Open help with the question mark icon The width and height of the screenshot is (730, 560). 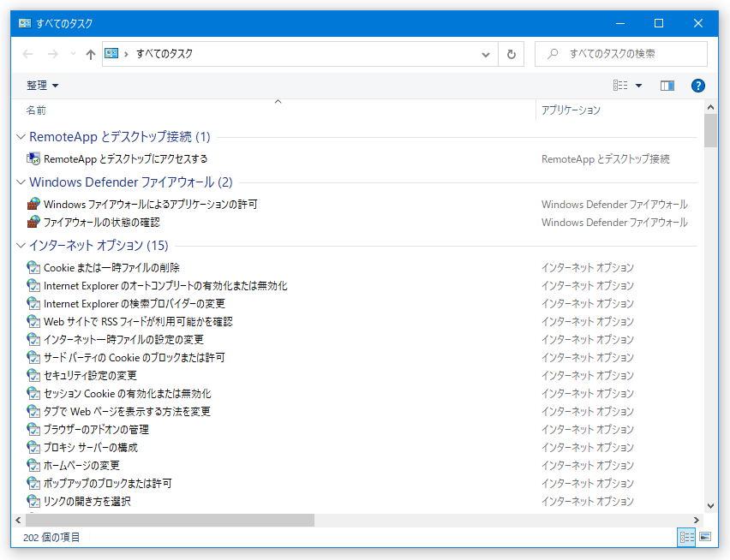pos(698,86)
